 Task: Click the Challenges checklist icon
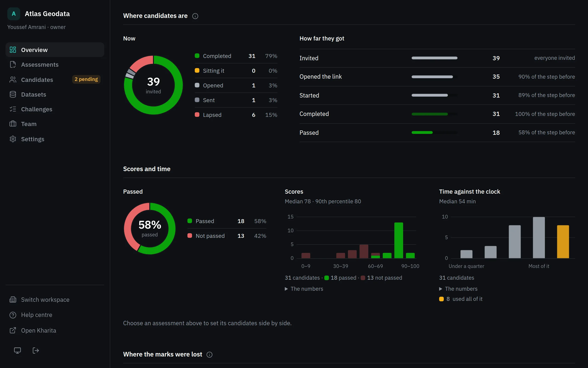click(x=13, y=109)
